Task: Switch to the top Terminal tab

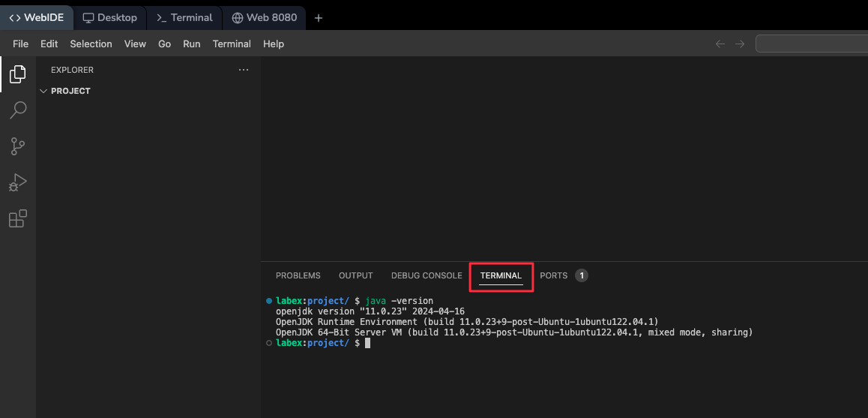Action: coord(184,18)
